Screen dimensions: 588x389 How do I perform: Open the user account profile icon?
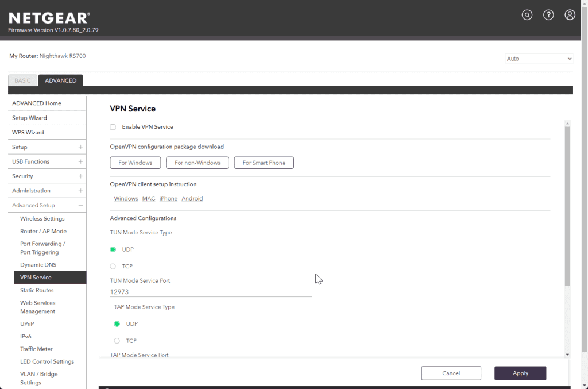570,15
